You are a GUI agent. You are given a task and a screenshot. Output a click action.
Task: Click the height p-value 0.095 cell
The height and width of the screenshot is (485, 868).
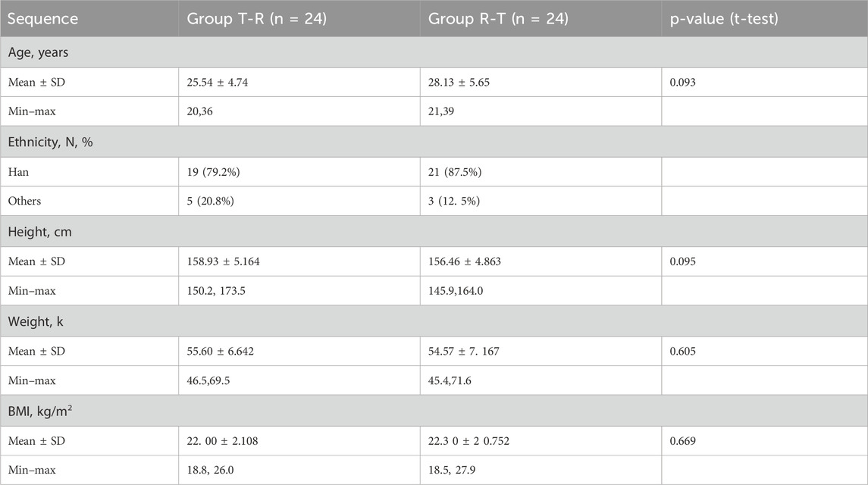[683, 261]
